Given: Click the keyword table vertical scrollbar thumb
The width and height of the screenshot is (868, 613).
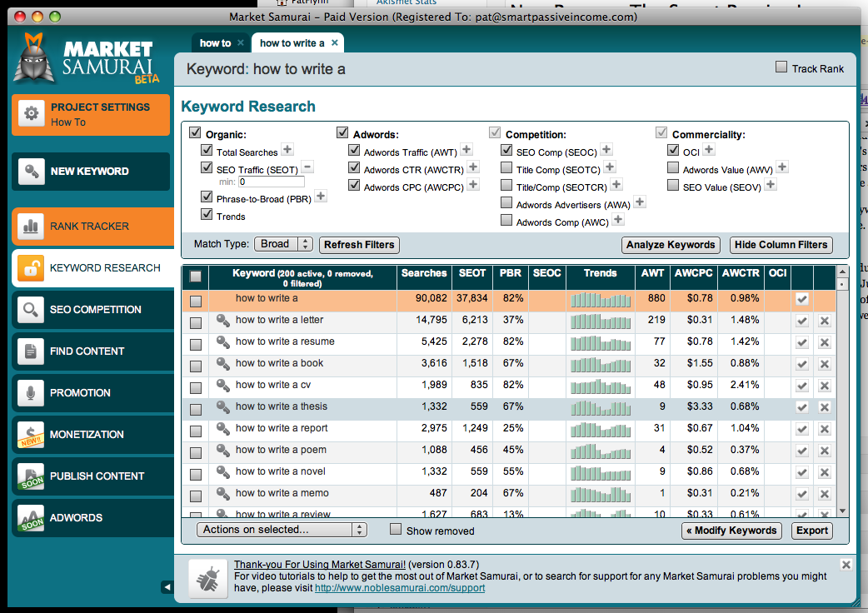Looking at the screenshot, I should [842, 284].
